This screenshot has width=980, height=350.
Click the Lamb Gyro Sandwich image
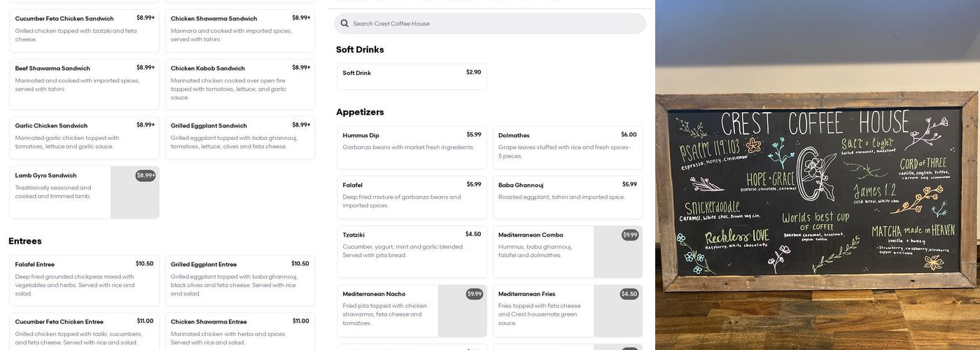(x=134, y=192)
